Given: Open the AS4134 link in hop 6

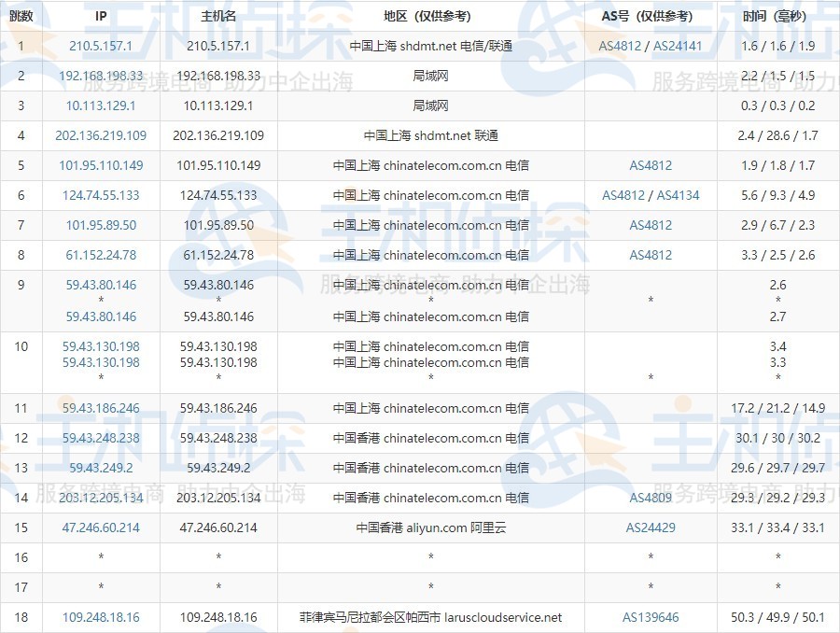Looking at the screenshot, I should 678,196.
